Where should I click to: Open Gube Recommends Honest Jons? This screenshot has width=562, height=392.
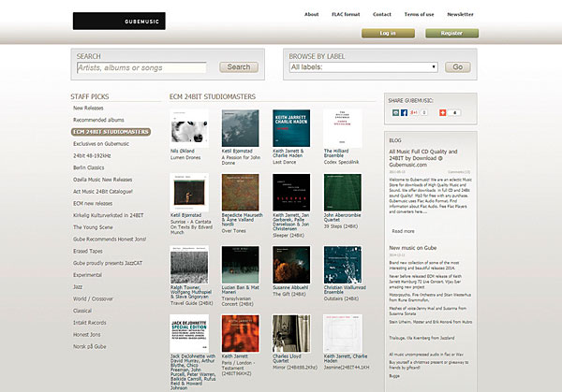click(110, 240)
